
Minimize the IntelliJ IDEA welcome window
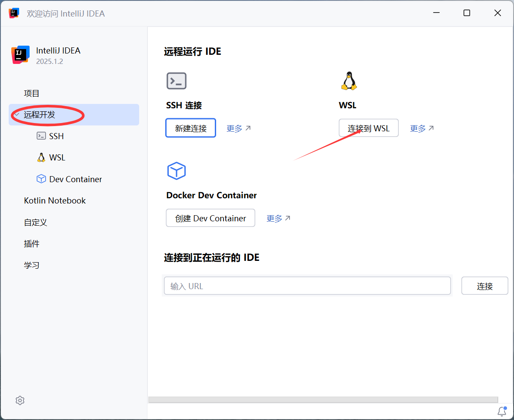point(436,13)
